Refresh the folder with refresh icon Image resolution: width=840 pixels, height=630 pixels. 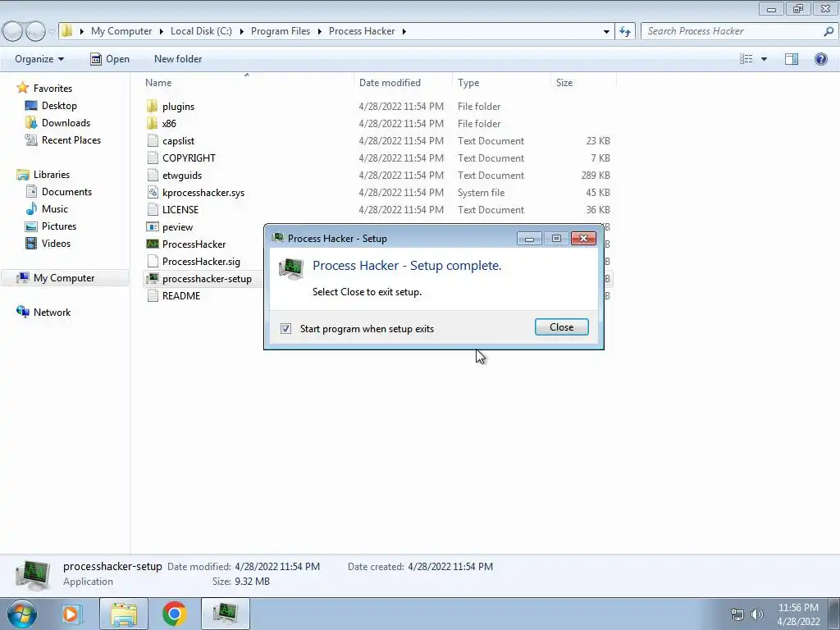pyautogui.click(x=624, y=31)
